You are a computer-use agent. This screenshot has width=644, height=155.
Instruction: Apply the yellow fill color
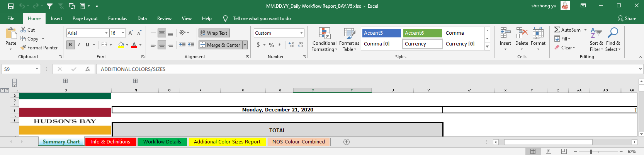tap(121, 45)
